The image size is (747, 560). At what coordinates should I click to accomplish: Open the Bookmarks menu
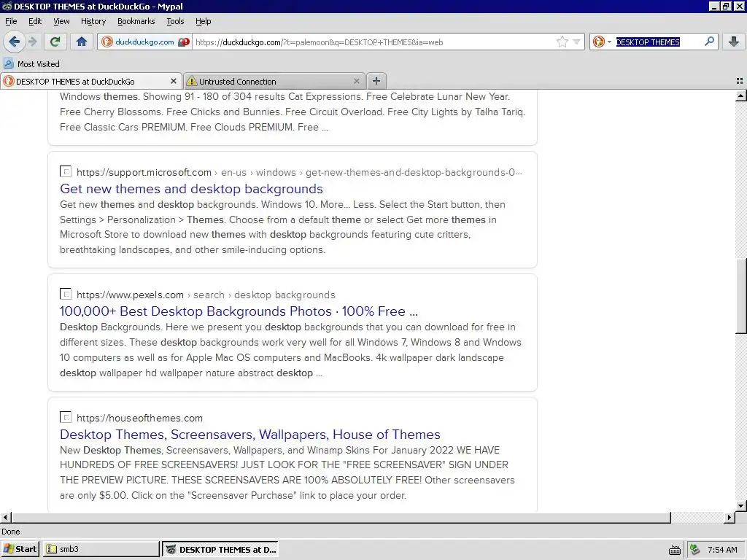click(136, 21)
